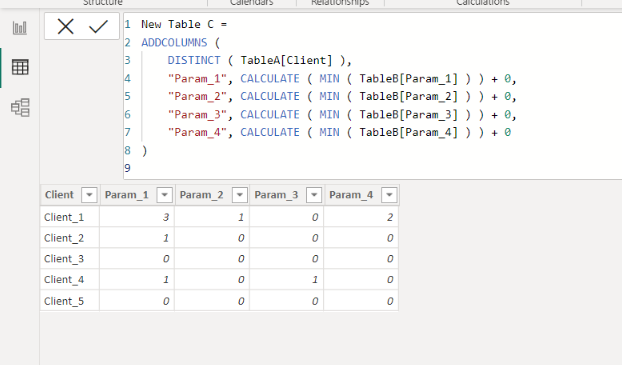Select the Client_4 cell

point(69,279)
